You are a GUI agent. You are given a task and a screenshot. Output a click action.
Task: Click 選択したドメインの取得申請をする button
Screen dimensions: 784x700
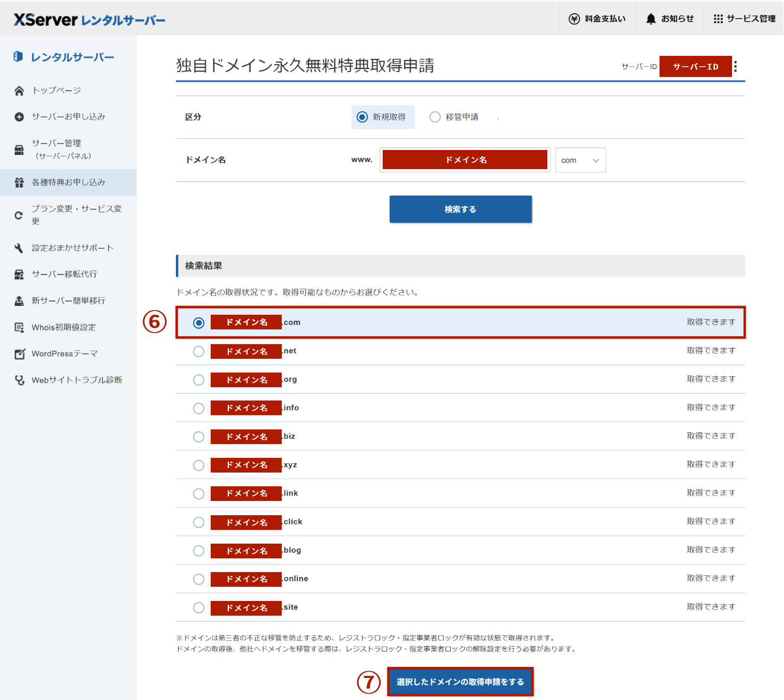tap(460, 682)
